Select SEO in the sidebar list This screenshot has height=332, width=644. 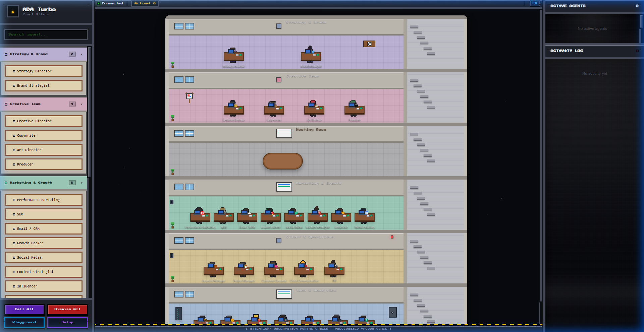44,214
